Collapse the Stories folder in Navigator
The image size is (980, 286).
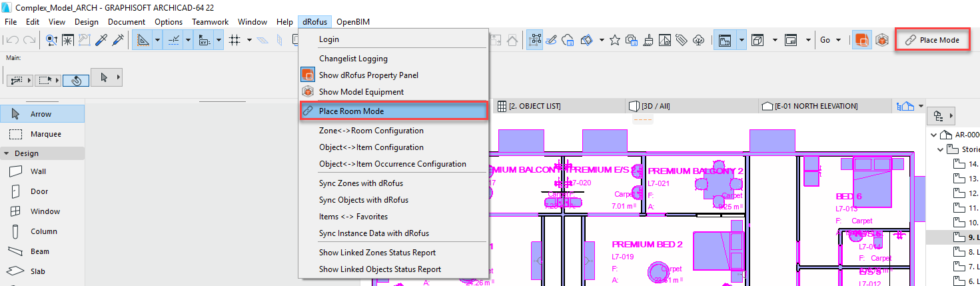pyautogui.click(x=941, y=149)
